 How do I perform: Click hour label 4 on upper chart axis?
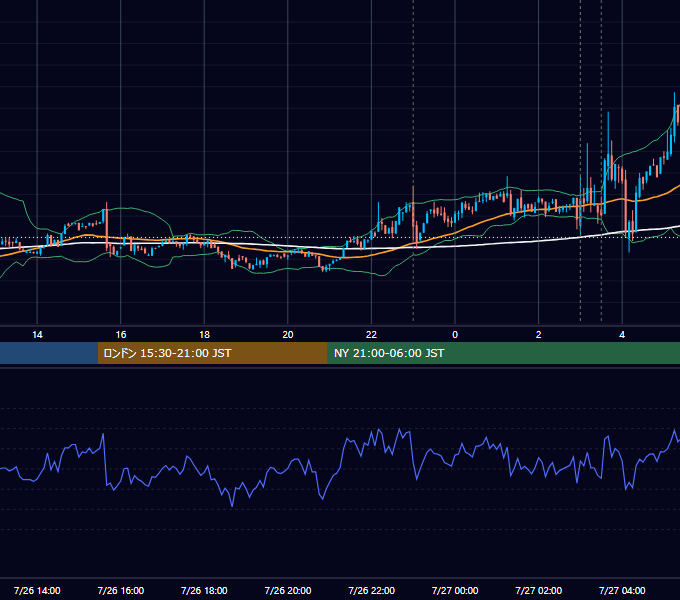622,335
